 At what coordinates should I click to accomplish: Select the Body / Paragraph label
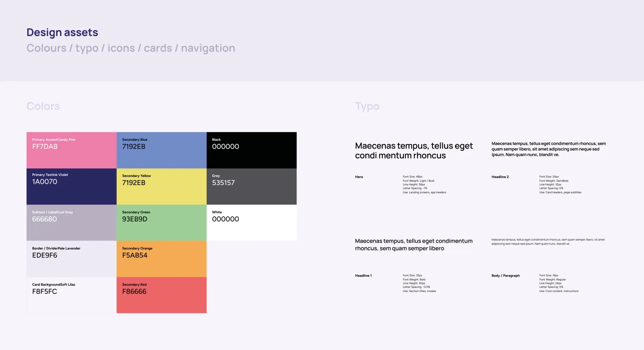click(x=505, y=276)
